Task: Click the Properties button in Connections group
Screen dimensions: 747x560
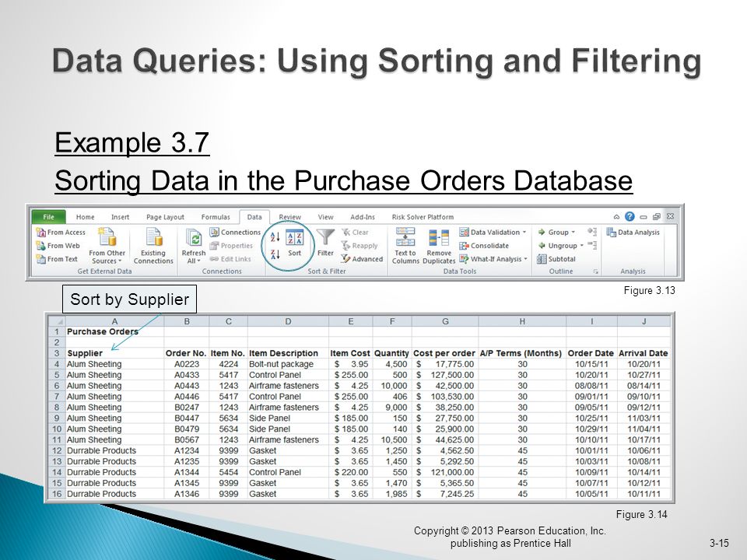Action: coord(231,246)
